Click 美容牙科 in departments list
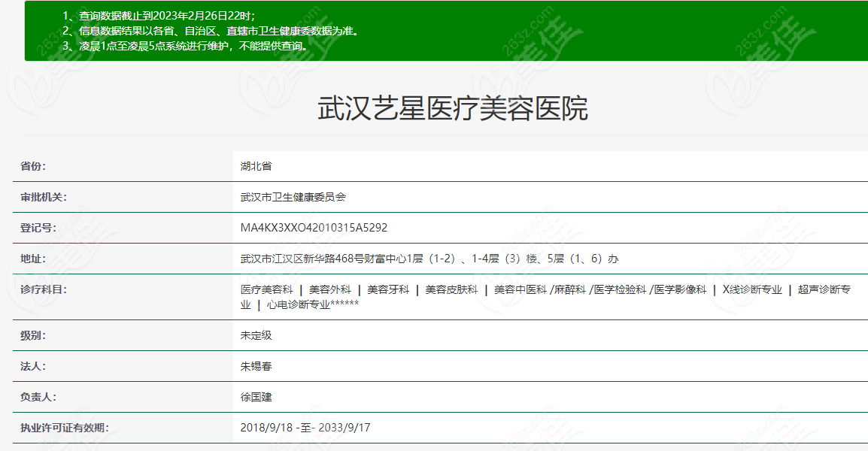Screen dimensions: 868x451 click(x=388, y=289)
